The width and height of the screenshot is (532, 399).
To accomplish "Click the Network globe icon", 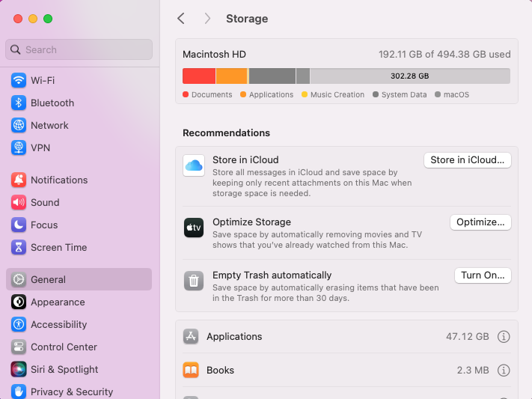I will click(x=19, y=125).
